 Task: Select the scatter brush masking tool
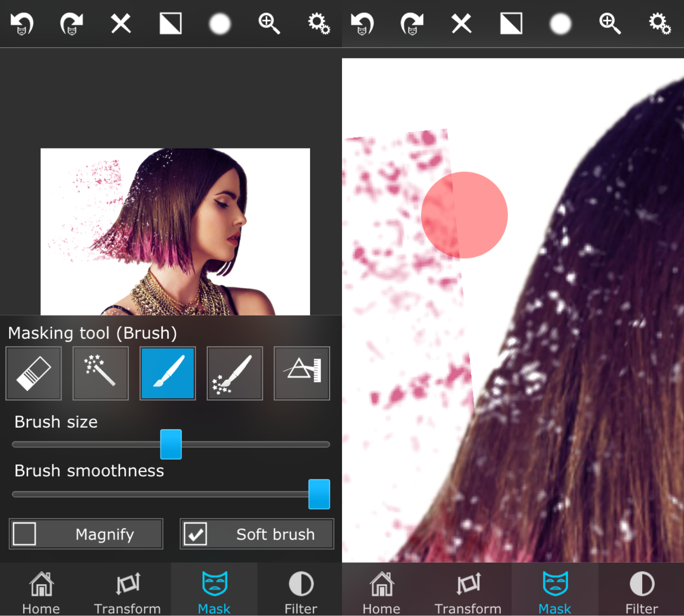[235, 373]
